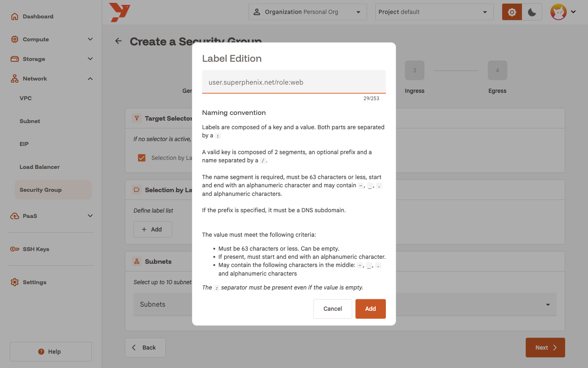This screenshot has width=588, height=368.
Task: Click the PaaS cloud icon
Action: [x=15, y=216]
